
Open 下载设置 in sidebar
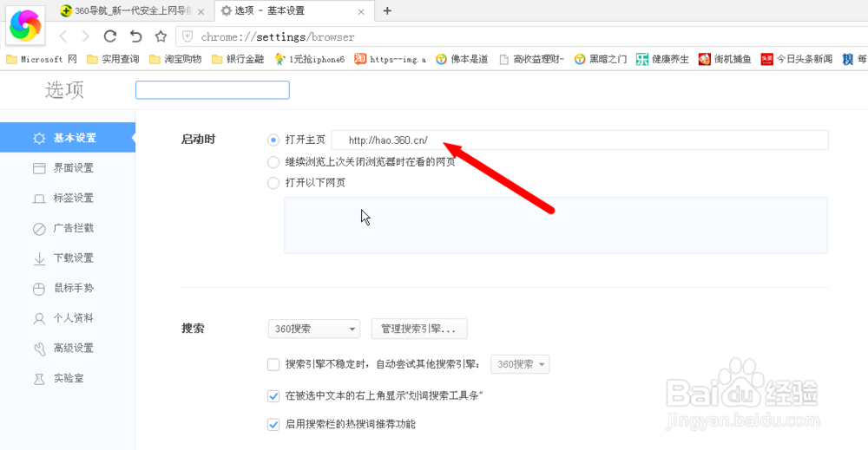(68, 258)
